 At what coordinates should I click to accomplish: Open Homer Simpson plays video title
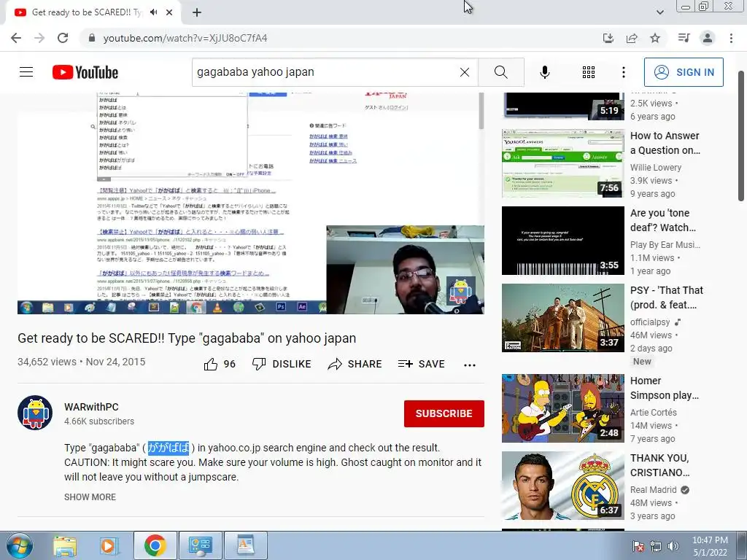[x=664, y=388]
